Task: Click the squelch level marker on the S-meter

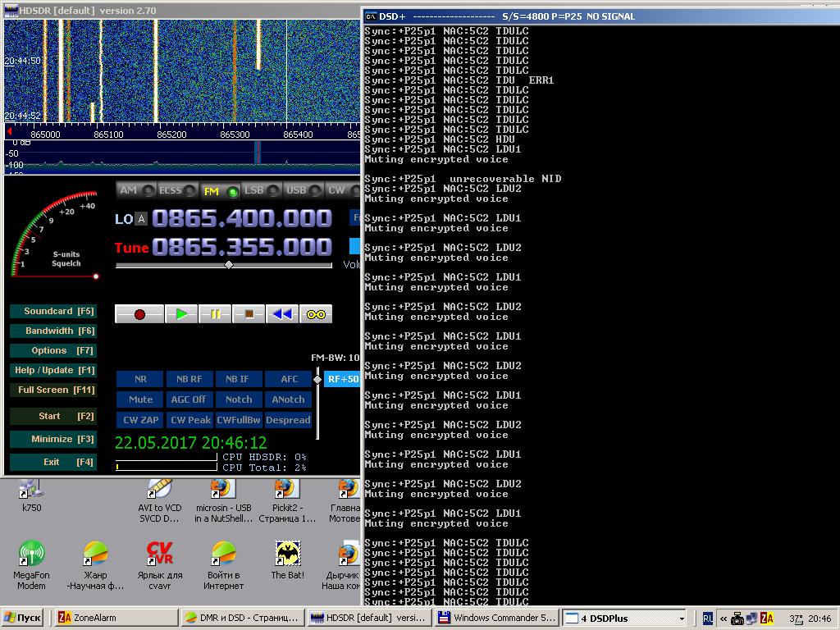Action: point(96,276)
